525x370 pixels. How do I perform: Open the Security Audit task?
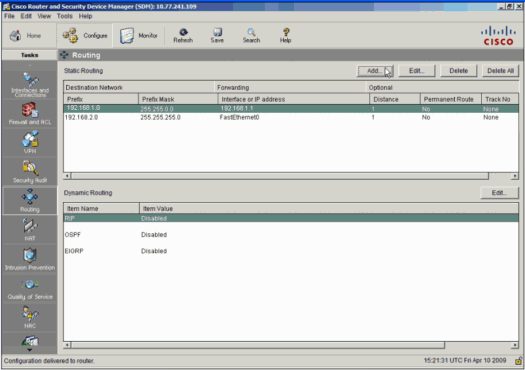pos(30,172)
